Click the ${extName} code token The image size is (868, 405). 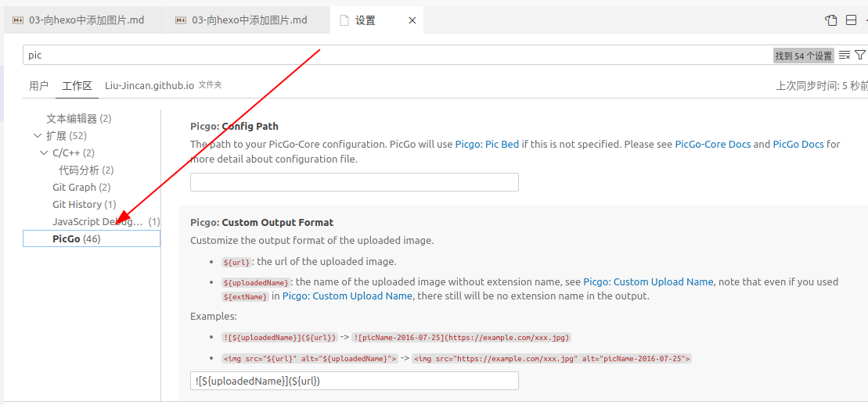246,297
